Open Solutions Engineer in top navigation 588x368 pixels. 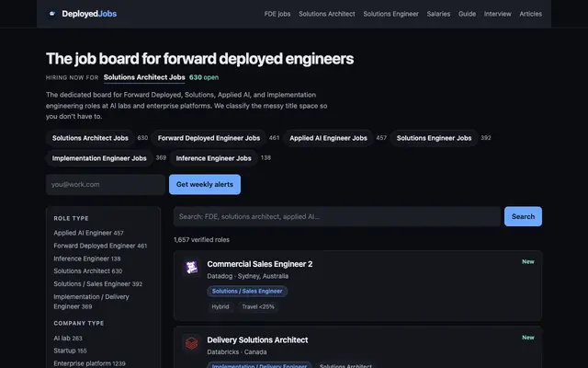[390, 14]
